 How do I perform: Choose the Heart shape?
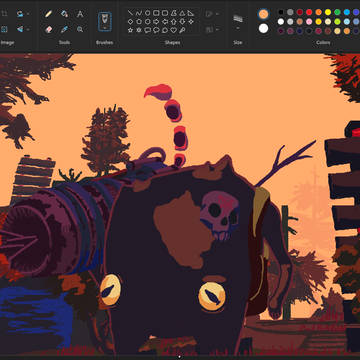pos(174,30)
